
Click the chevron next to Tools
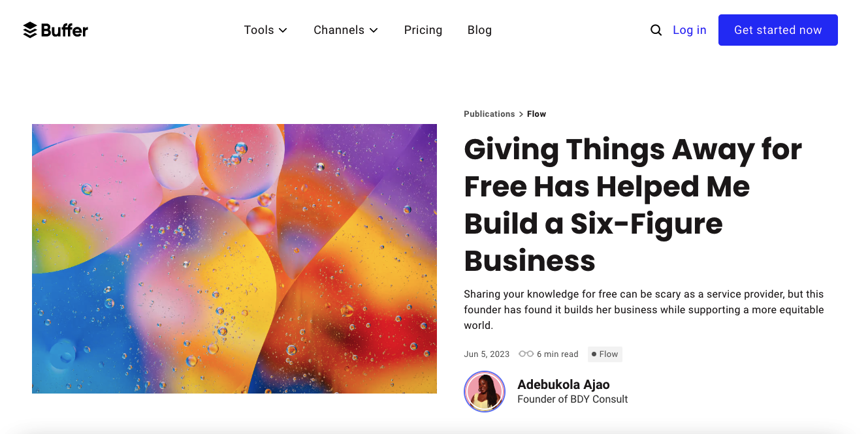(283, 31)
